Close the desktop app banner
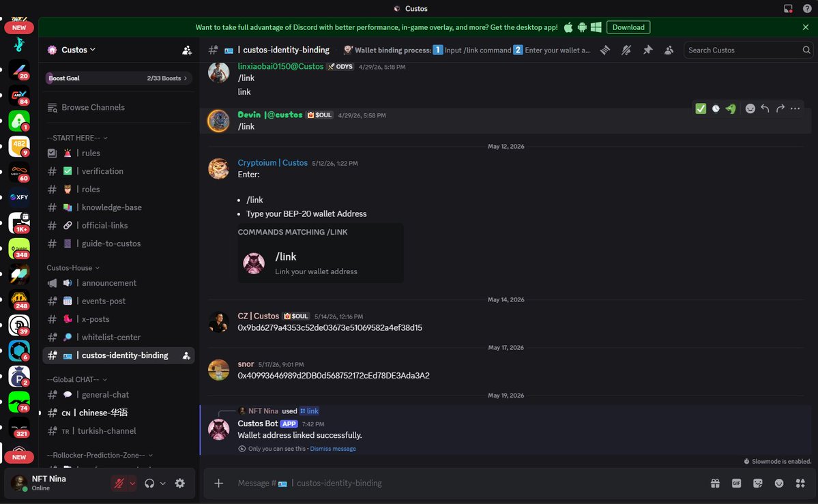The width and height of the screenshot is (818, 504). click(806, 27)
